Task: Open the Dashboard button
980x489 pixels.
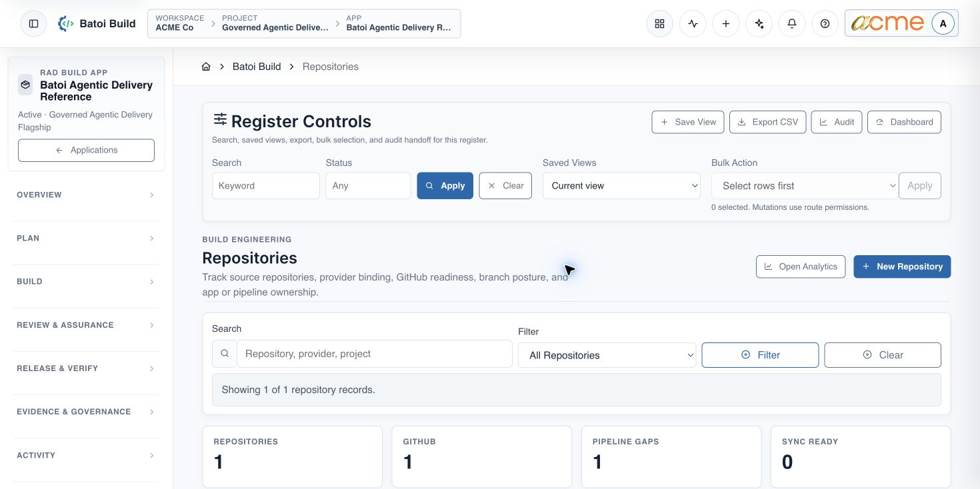Action: pyautogui.click(x=904, y=122)
